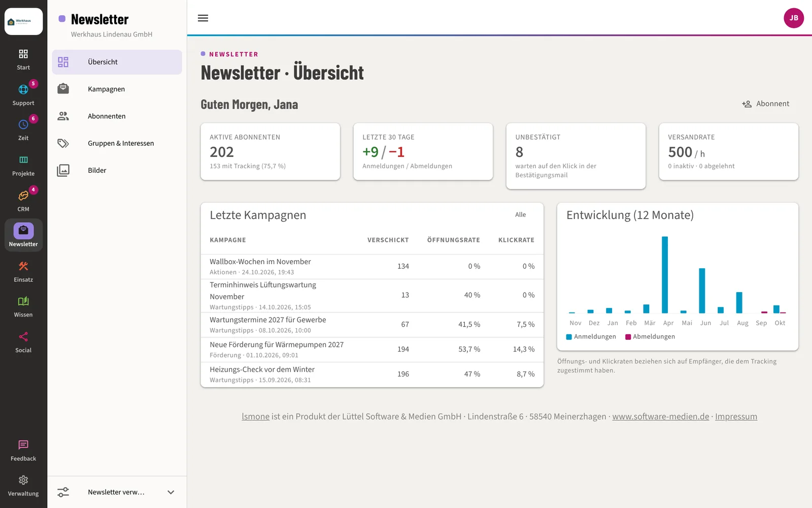This screenshot has height=508, width=812.
Task: Open Terminhinweis Lüftungswartung November campaign
Action: [372, 296]
